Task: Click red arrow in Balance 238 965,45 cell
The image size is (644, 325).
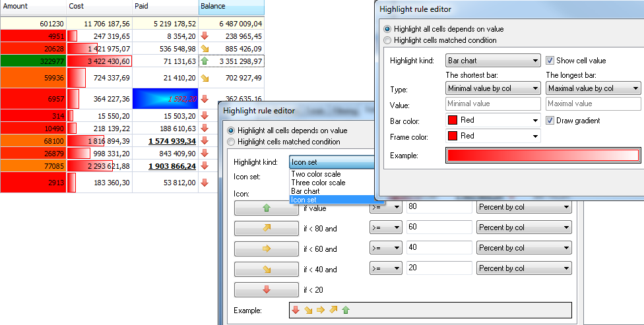Action: pos(205,36)
